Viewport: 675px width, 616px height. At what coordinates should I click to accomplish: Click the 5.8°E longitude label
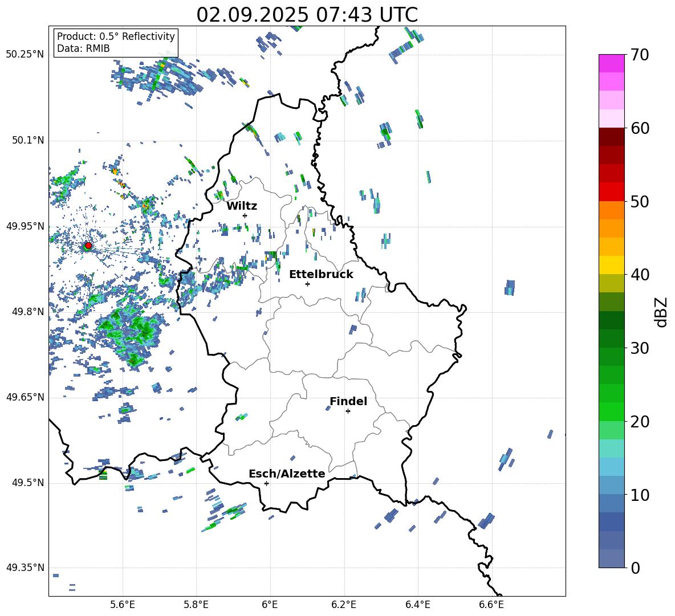196,605
